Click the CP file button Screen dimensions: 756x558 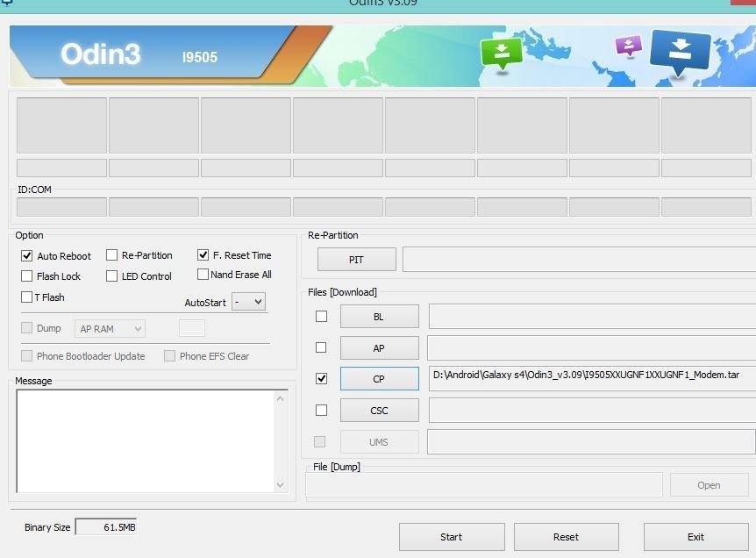click(x=379, y=379)
